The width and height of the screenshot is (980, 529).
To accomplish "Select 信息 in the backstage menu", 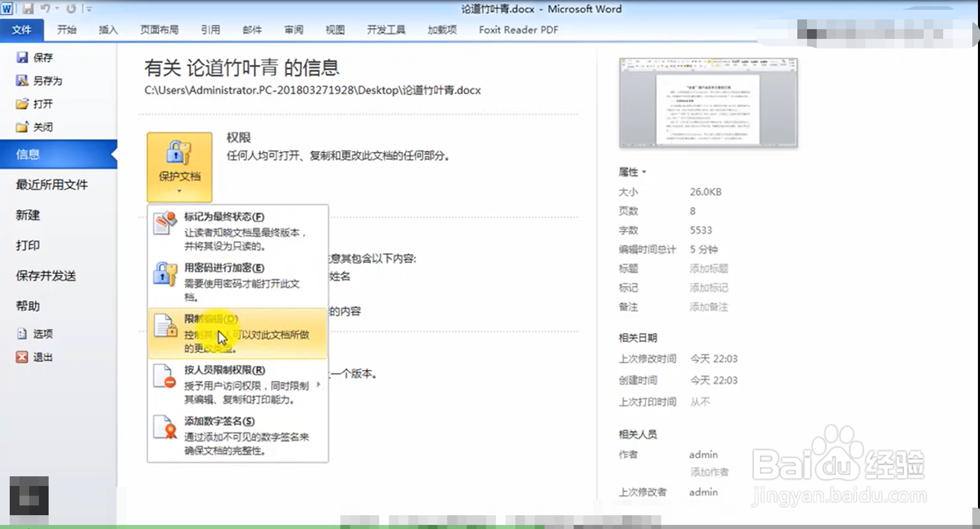I will click(58, 154).
